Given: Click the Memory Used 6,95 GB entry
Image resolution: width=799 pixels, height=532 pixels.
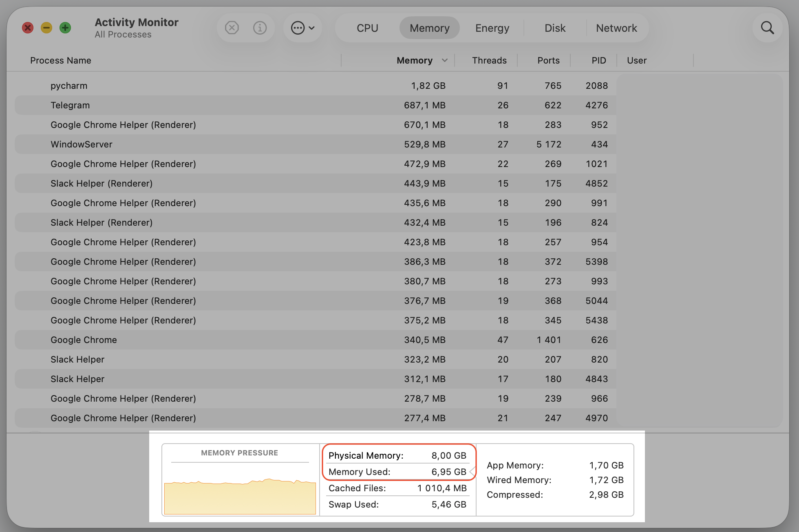Looking at the screenshot, I should click(x=397, y=472).
